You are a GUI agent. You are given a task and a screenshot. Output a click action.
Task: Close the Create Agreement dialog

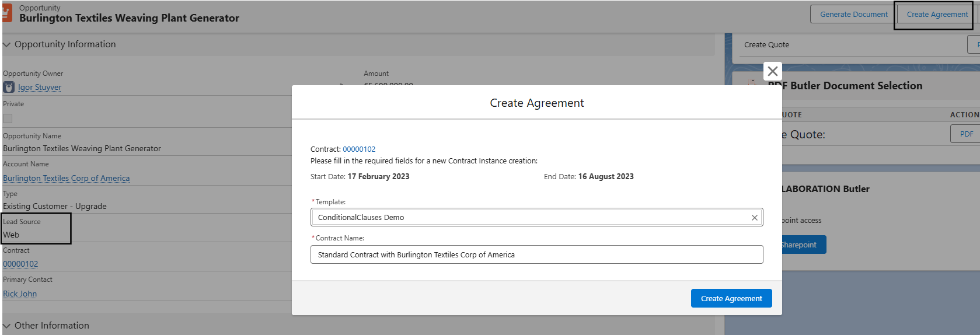772,71
